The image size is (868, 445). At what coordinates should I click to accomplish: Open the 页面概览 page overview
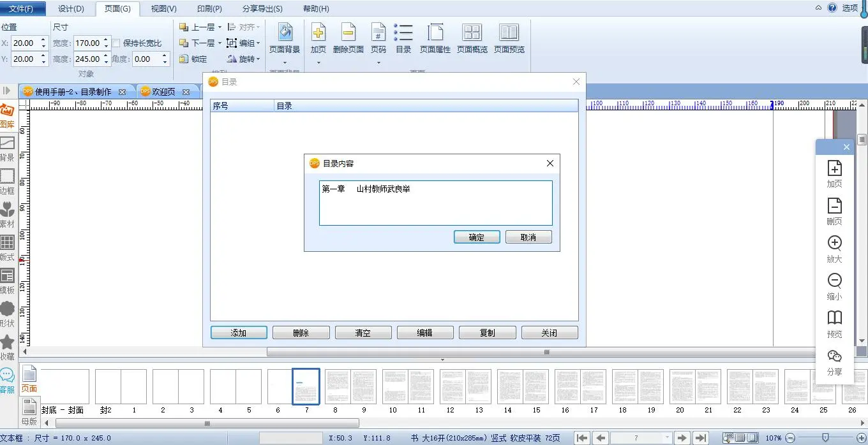pyautogui.click(x=472, y=38)
